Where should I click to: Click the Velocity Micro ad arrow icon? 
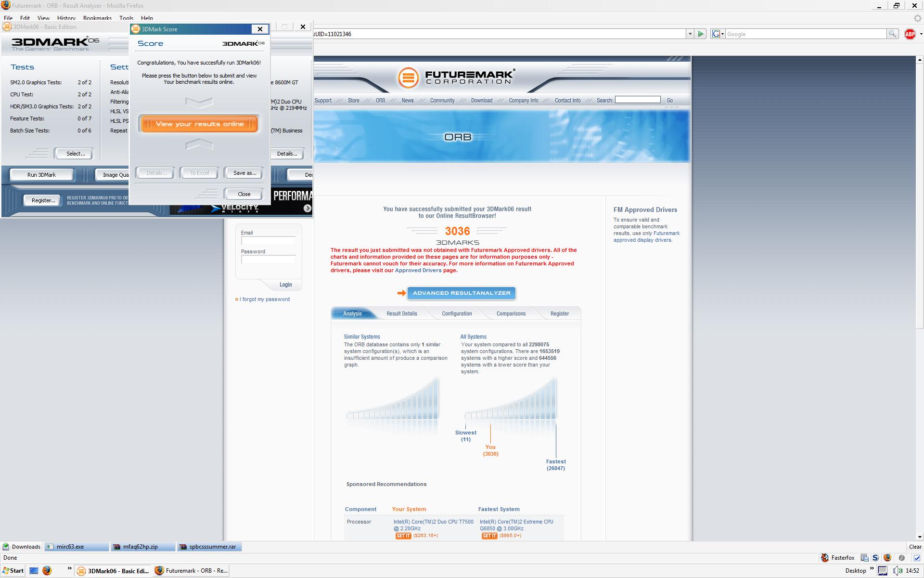308,208
